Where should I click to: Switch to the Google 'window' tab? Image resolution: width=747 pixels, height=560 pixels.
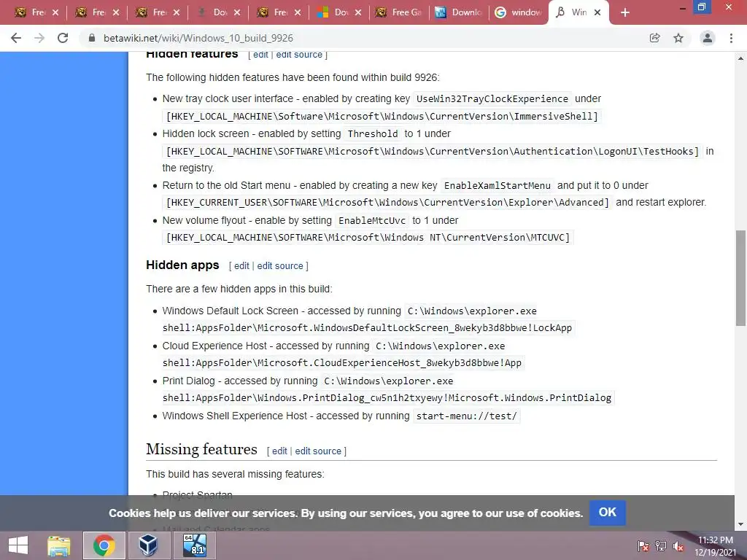519,13
